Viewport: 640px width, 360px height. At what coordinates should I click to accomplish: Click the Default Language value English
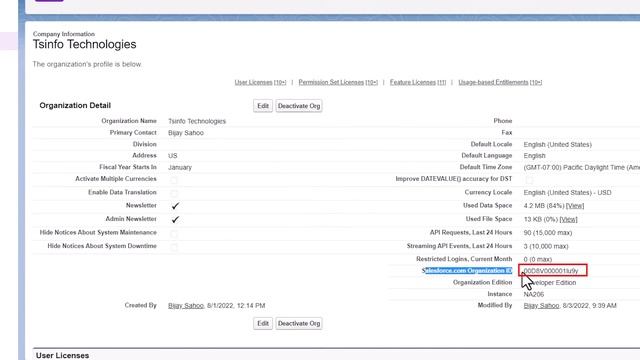pos(535,156)
